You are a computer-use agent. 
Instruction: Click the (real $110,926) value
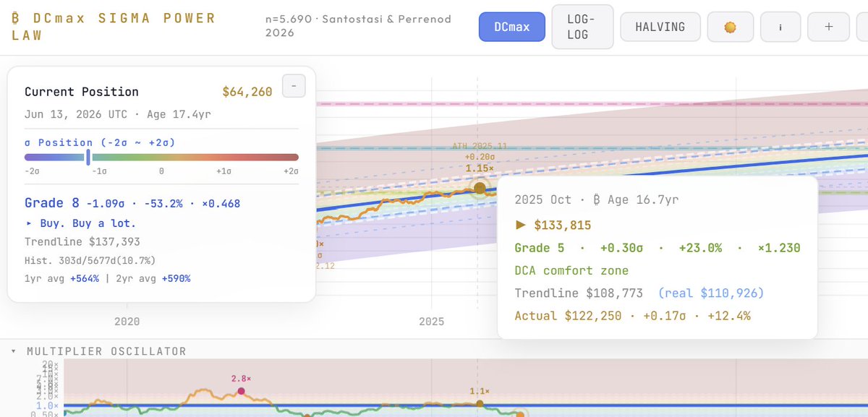[711, 293]
